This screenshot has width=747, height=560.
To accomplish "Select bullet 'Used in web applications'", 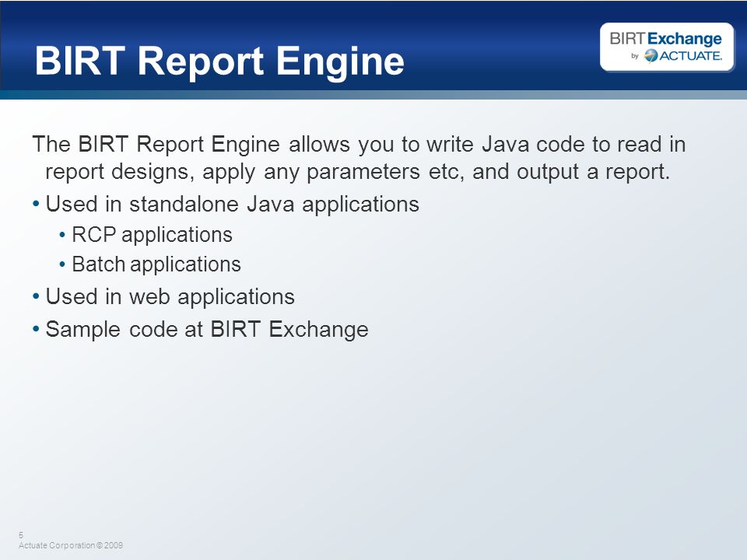I will click(170, 296).
